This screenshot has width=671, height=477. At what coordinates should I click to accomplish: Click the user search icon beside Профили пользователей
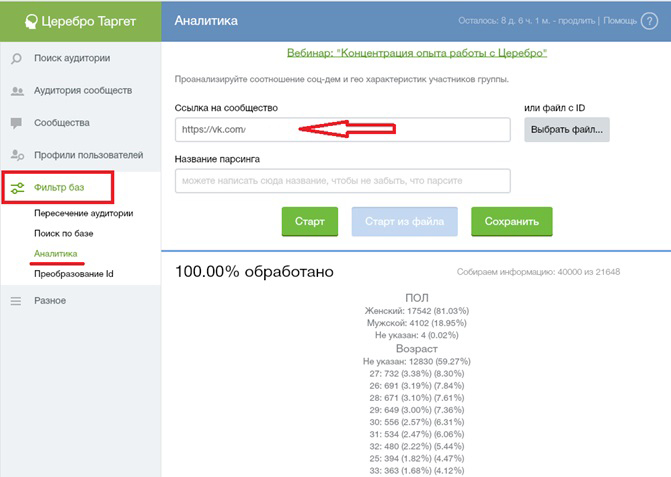click(x=17, y=155)
